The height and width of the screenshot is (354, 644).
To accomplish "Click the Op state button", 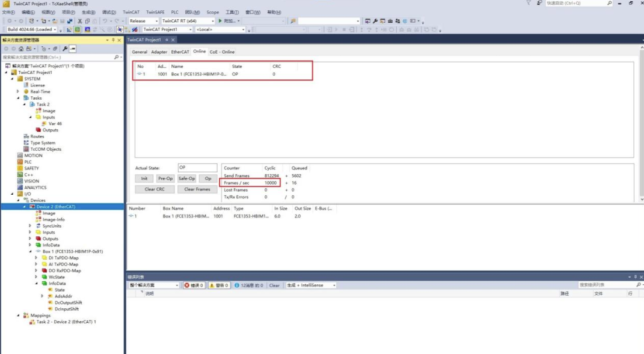I will point(208,179).
